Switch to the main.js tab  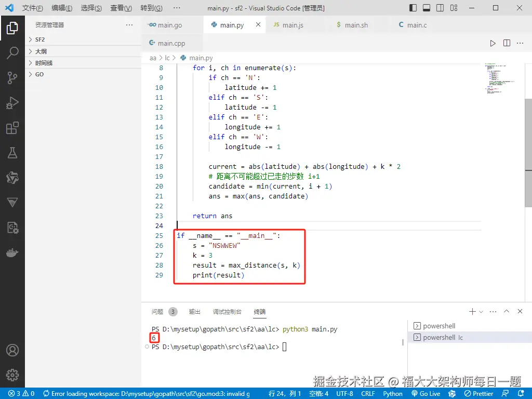pyautogui.click(x=293, y=25)
